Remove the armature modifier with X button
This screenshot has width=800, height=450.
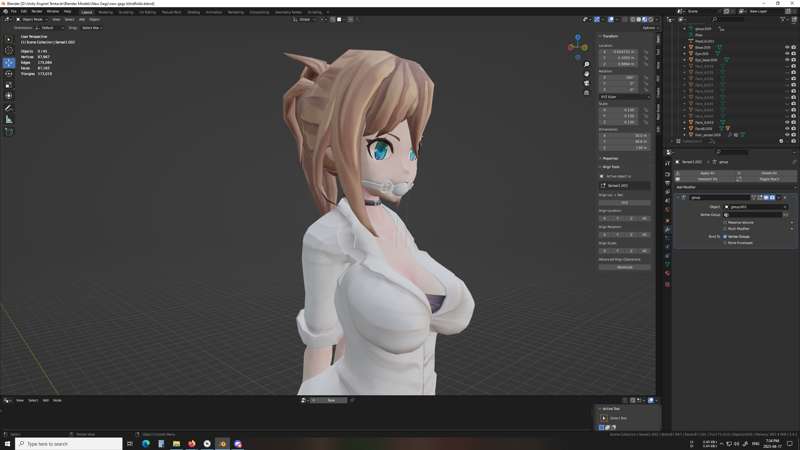[785, 197]
